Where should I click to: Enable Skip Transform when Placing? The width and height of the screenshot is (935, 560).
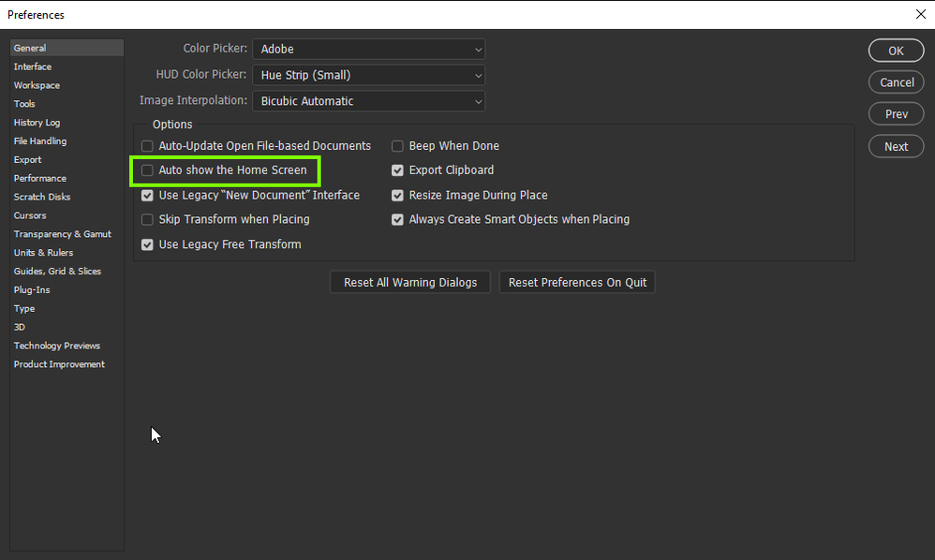pos(147,219)
